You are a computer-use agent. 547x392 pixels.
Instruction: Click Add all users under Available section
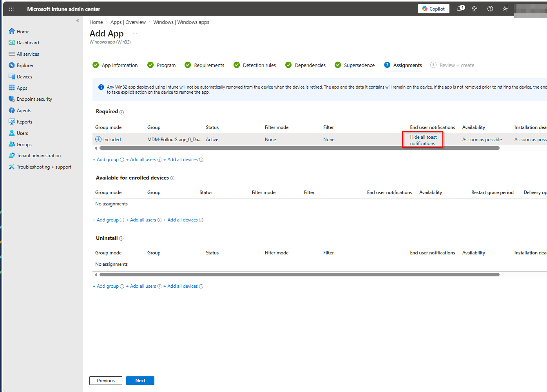pos(141,220)
